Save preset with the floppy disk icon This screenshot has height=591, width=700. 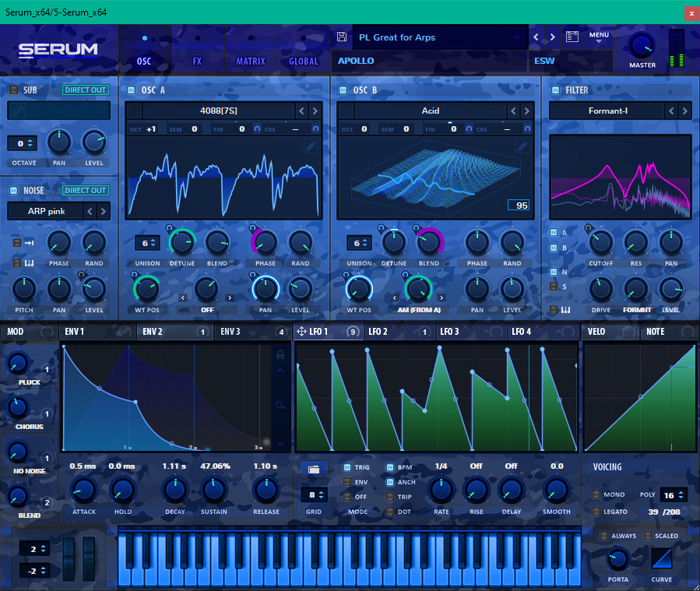(x=342, y=37)
